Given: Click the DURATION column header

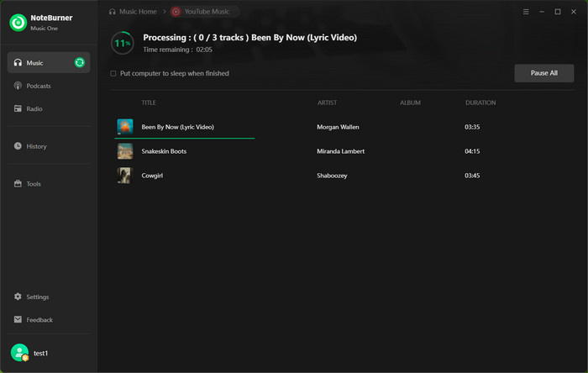Looking at the screenshot, I should point(480,102).
